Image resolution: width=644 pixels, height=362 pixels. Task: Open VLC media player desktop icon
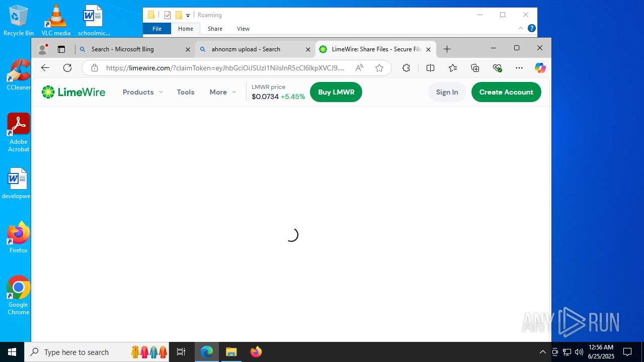(x=56, y=21)
